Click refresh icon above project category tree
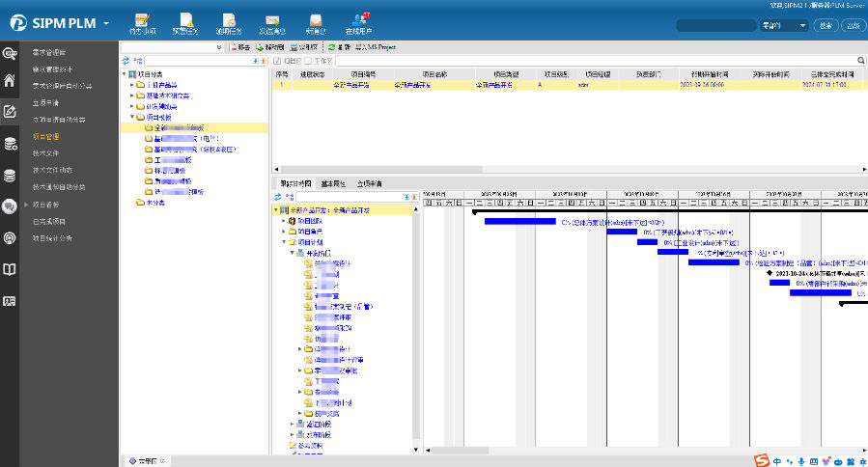 click(x=126, y=61)
